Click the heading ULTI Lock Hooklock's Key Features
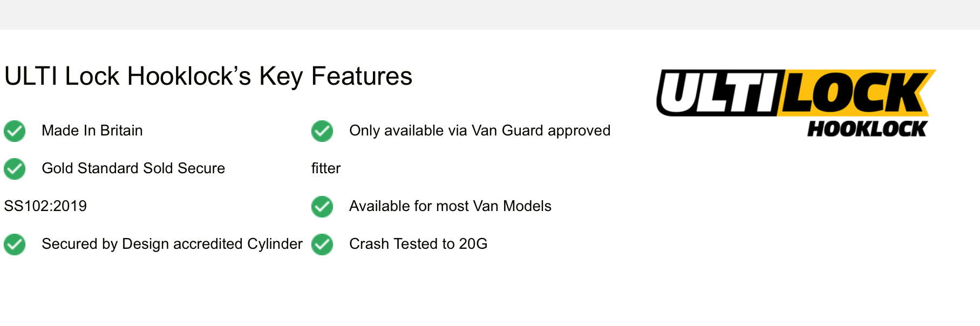The width and height of the screenshot is (980, 326). pos(208,76)
